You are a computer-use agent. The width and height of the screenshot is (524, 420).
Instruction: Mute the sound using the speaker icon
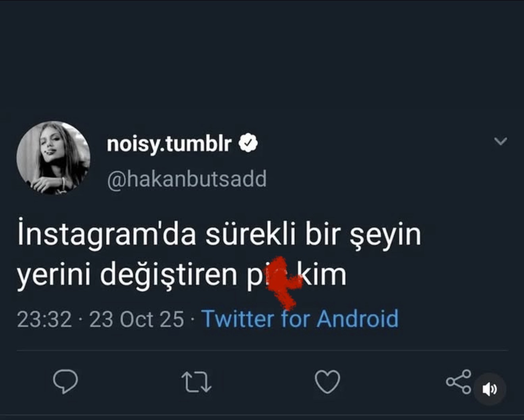tap(490, 389)
